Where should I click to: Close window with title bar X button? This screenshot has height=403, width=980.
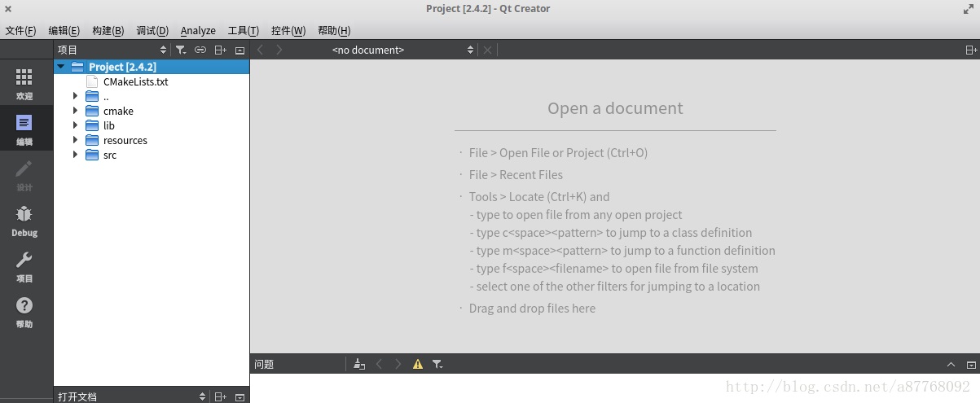click(x=7, y=8)
